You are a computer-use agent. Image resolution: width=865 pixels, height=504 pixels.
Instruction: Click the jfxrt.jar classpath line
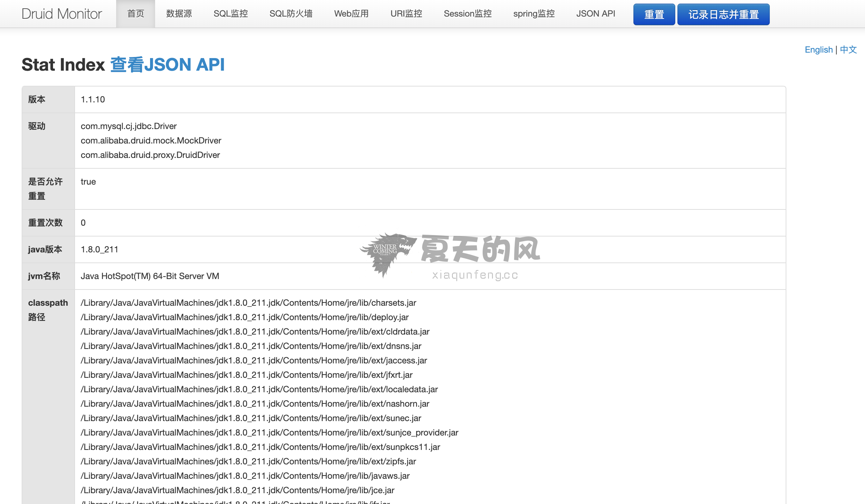point(247,375)
